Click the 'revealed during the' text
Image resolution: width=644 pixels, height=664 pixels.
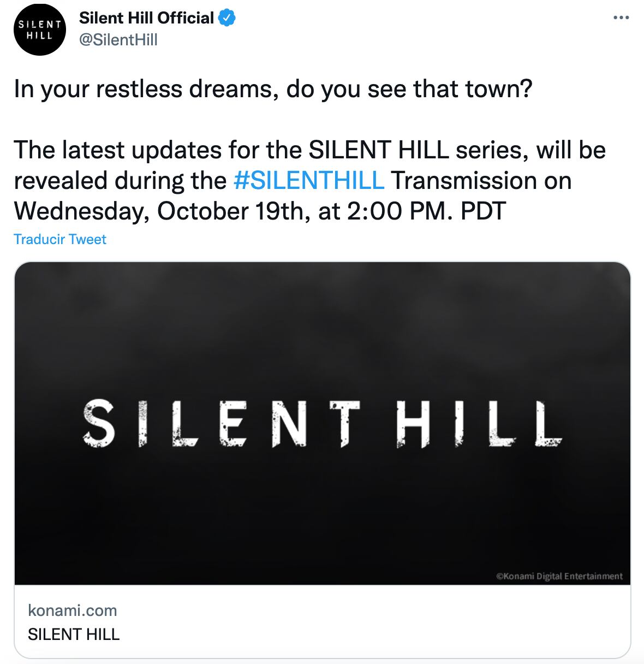point(120,180)
